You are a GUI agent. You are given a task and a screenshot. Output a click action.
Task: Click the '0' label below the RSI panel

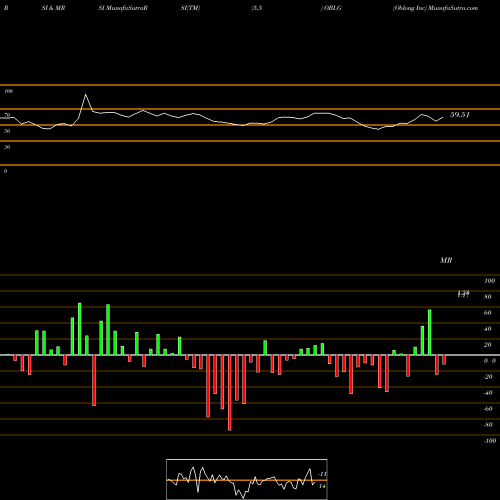(x=5, y=171)
